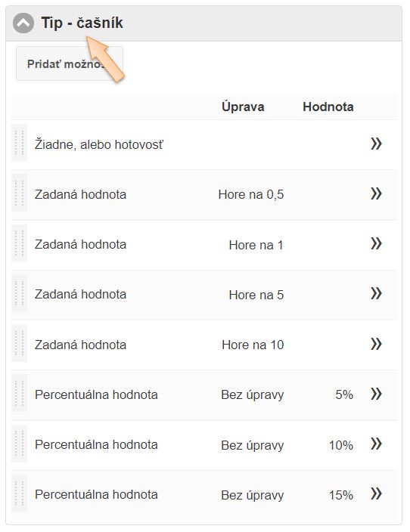
Task: Open details arrow for Hore na 1 row
Action: click(x=376, y=243)
